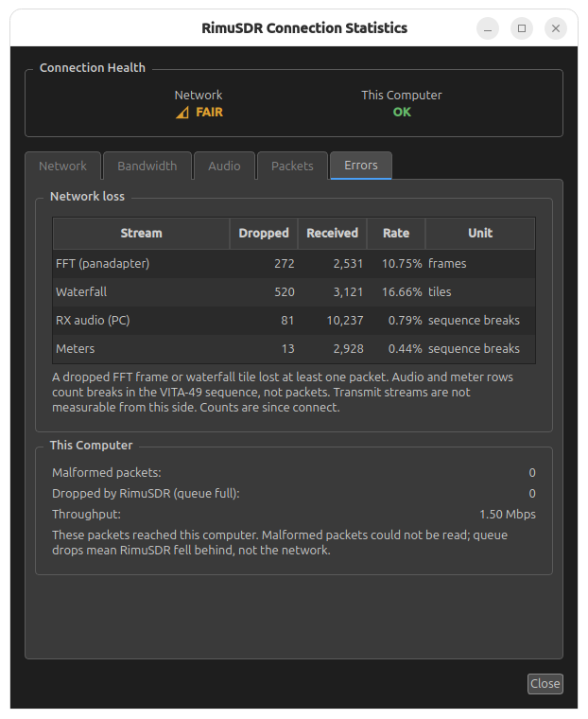Click the Stream column header
The width and height of the screenshot is (588, 719).
(x=141, y=233)
